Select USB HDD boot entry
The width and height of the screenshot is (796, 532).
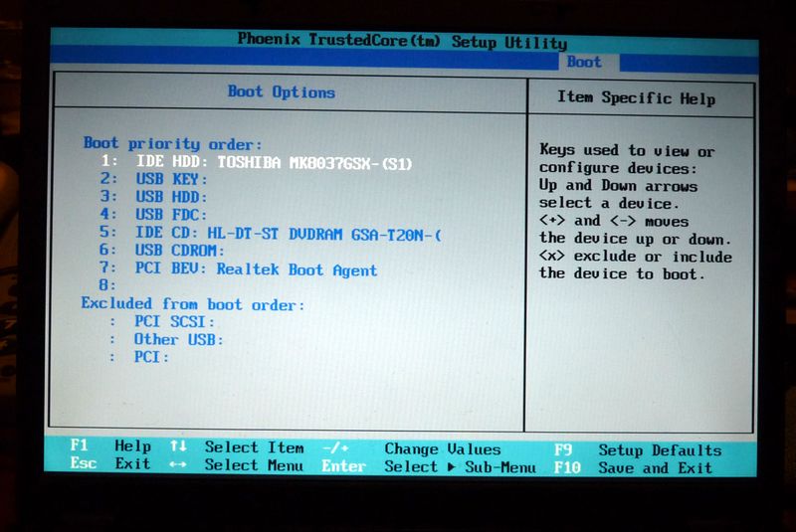click(154, 197)
